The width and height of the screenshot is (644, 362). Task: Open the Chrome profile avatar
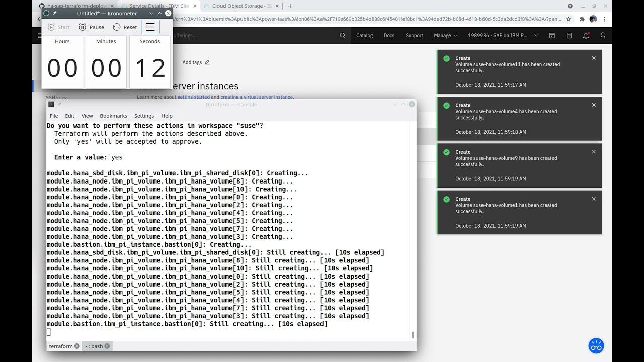tap(593, 19)
